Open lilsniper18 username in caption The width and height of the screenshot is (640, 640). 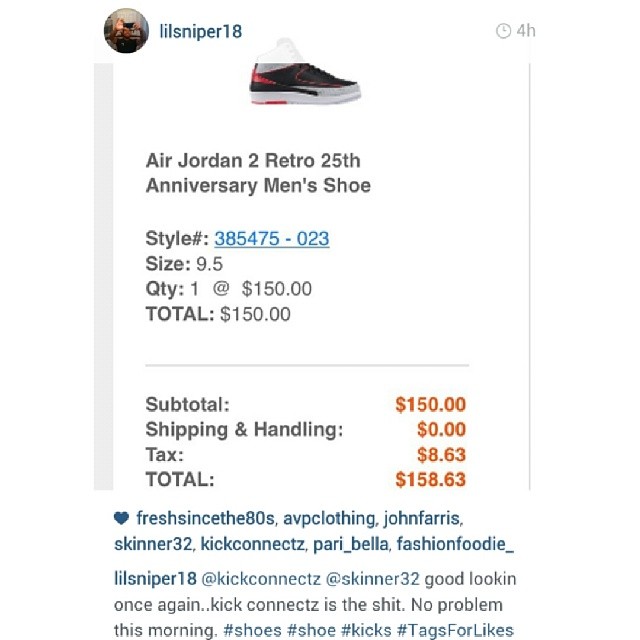[x=155, y=579]
